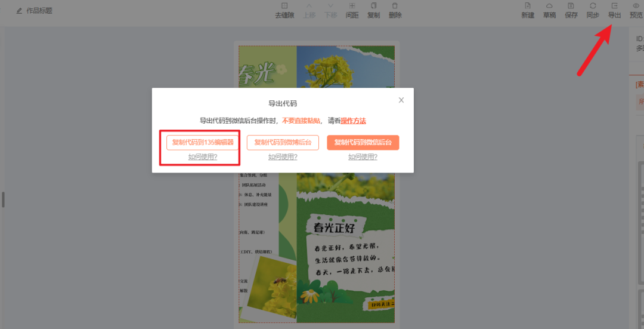The height and width of the screenshot is (329, 644).
Task: Open 如何使用? under 微博后台 button
Action: point(283,156)
